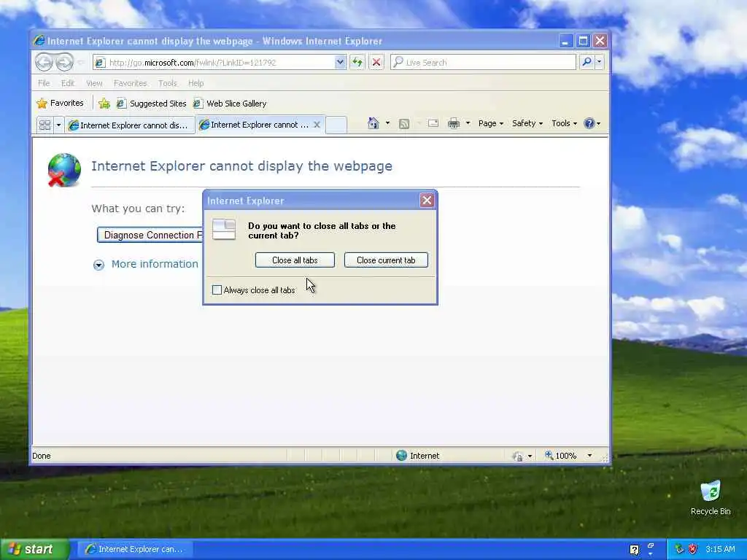Close the Internet Explorer dialog with X
The height and width of the screenshot is (560, 747).
point(427,200)
